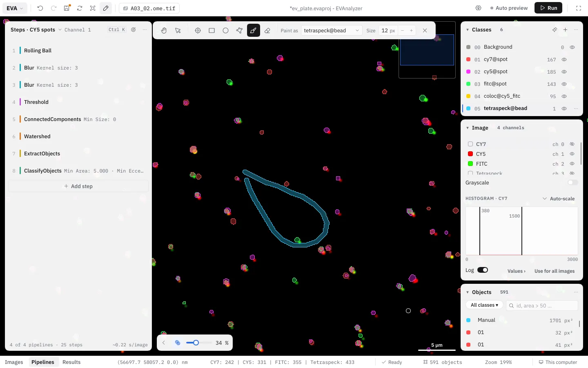
Task: Open the Paint as class dropdown
Action: point(332,31)
